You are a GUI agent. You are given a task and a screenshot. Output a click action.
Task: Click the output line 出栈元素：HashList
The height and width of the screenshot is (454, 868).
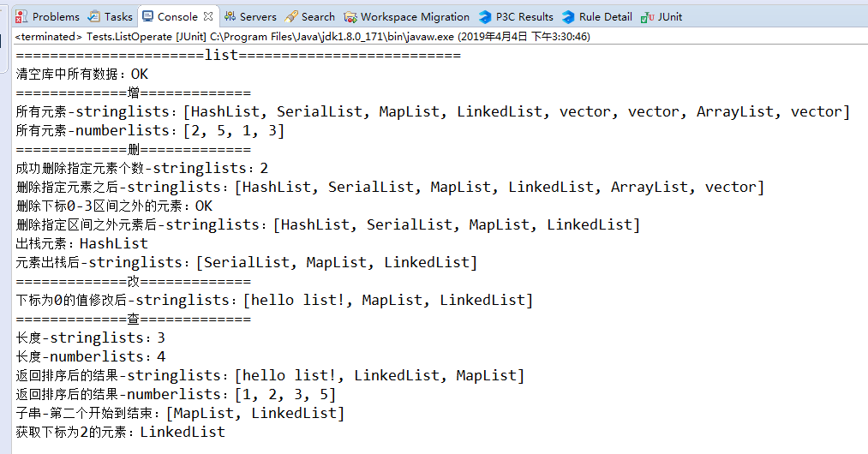[x=82, y=243]
